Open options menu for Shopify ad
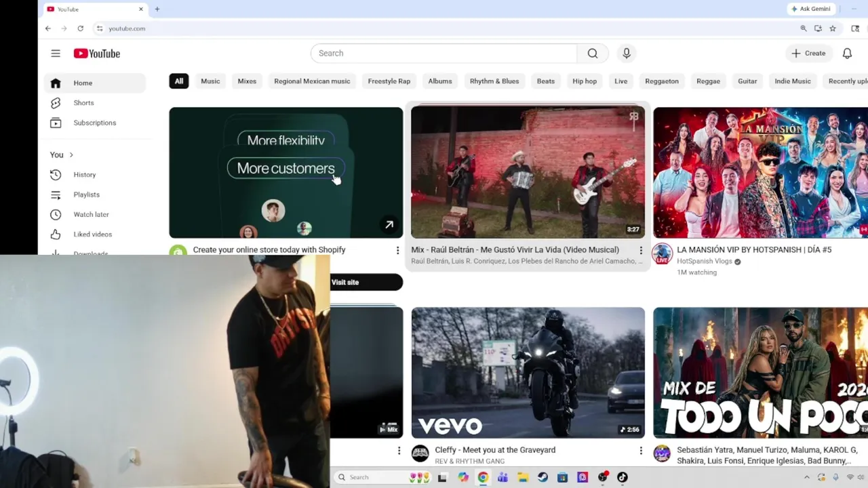This screenshot has width=868, height=488. point(397,250)
